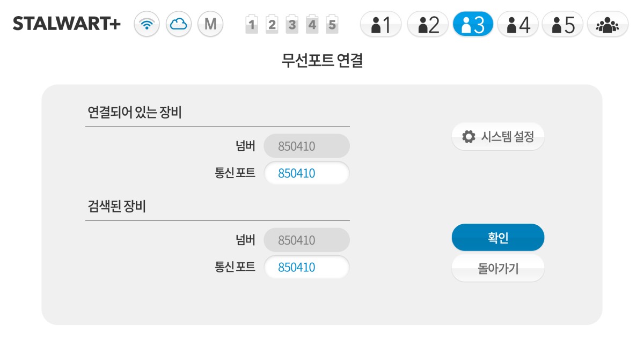Image resolution: width=644 pixels, height=362 pixels.
Task: Toggle the M mode icon
Action: tap(210, 24)
